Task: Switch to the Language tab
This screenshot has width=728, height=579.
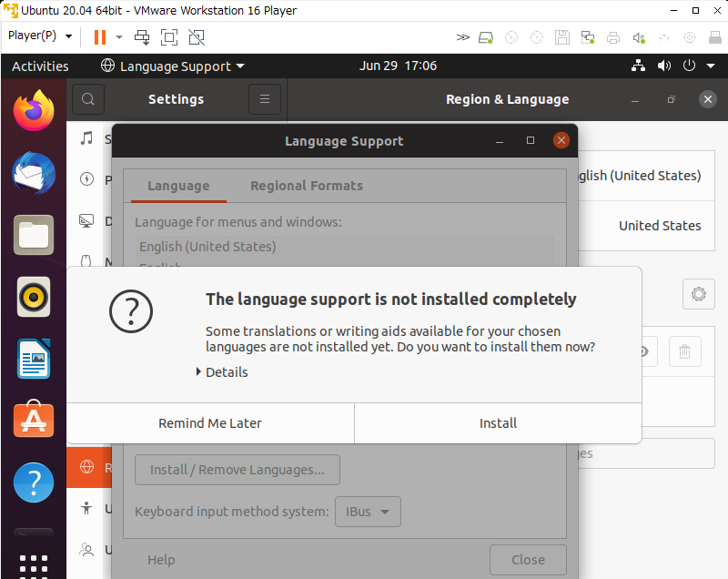Action: (178, 186)
